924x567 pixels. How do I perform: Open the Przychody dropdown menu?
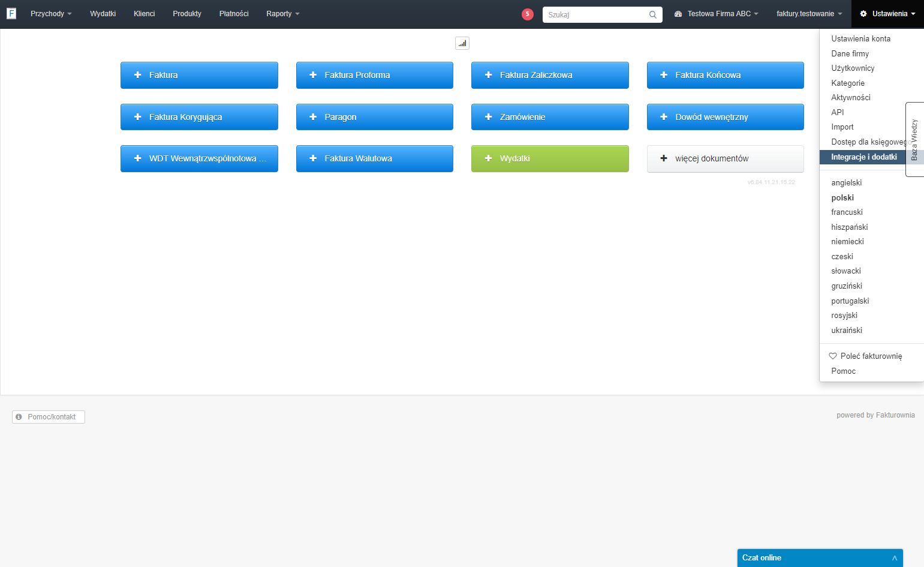tap(51, 14)
